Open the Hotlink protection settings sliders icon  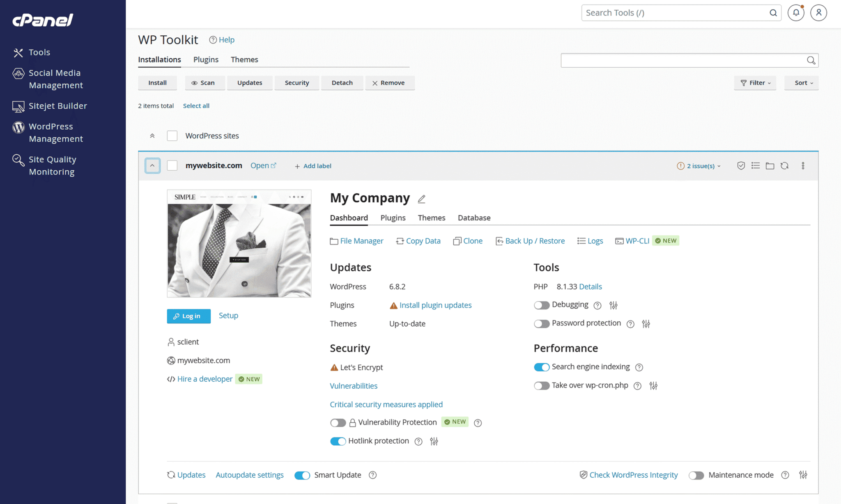434,441
